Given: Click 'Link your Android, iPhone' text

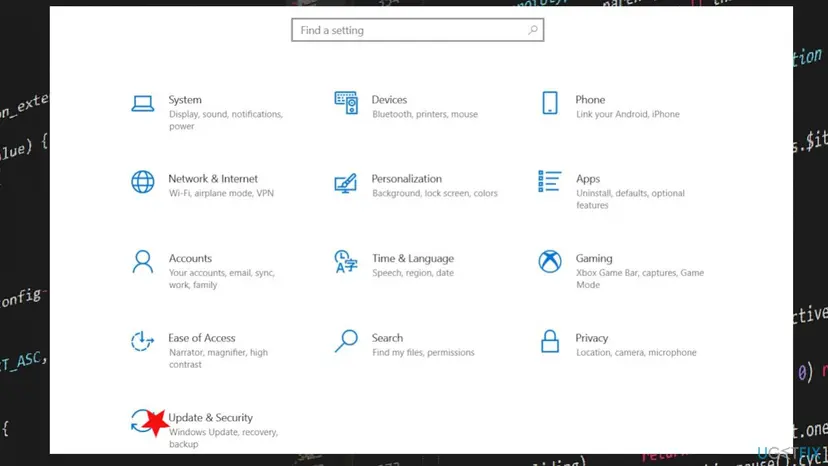Looking at the screenshot, I should 628,114.
